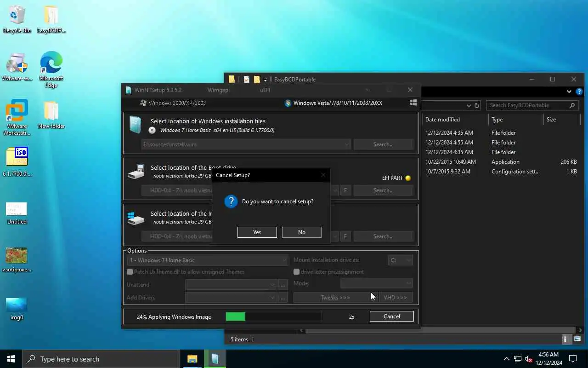The width and height of the screenshot is (588, 368).
Task: Click the F format button for Boot drive
Action: coord(345,190)
